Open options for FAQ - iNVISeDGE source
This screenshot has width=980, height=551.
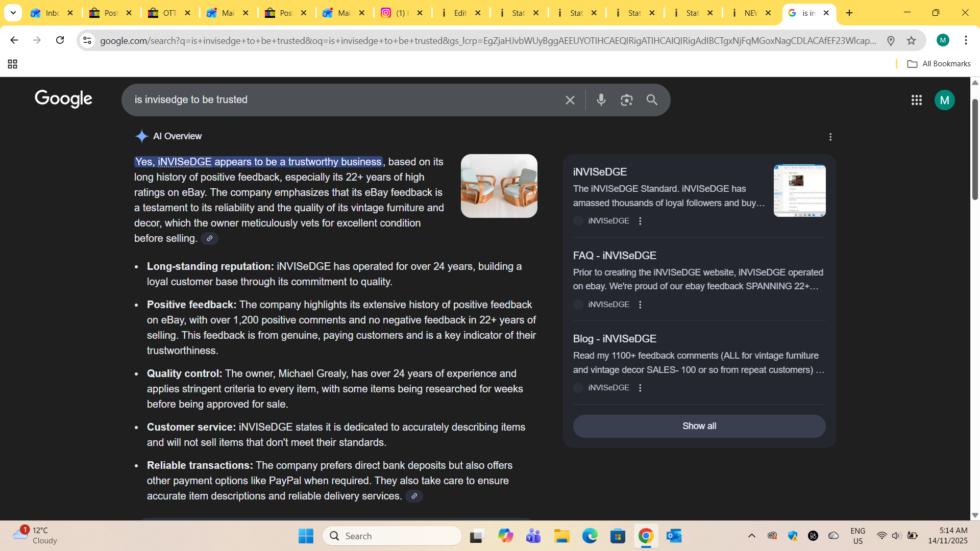click(640, 305)
